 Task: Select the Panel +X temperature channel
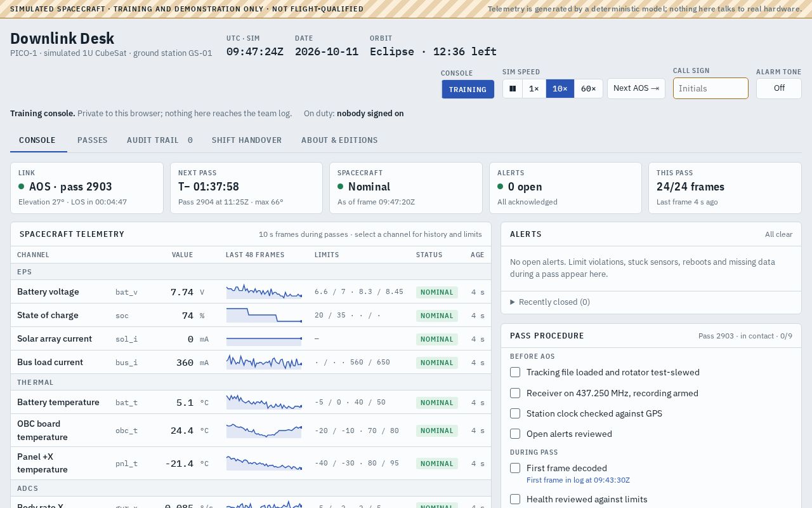(251, 464)
